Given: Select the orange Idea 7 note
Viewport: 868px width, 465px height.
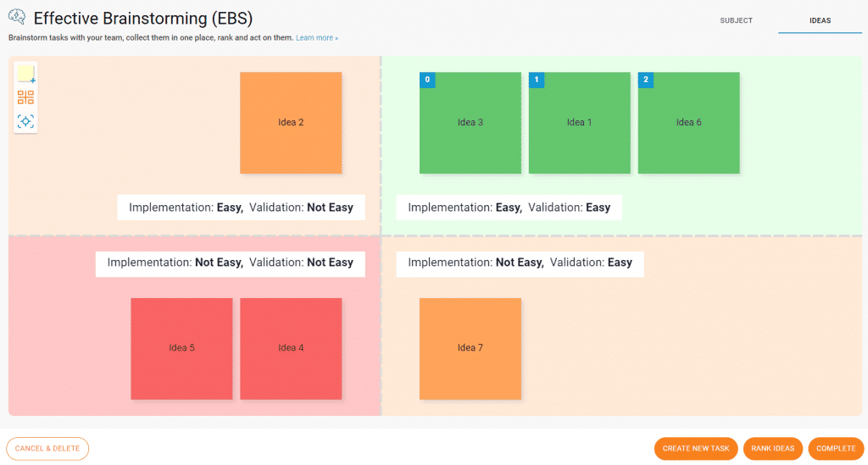Looking at the screenshot, I should click(470, 348).
